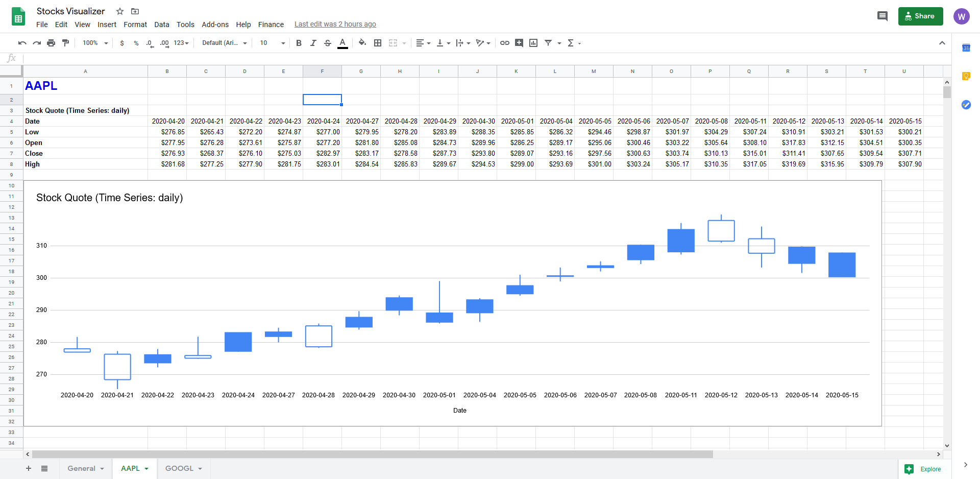980x479 pixels.
Task: Click the horizontal scrollbar thumb
Action: (372, 454)
